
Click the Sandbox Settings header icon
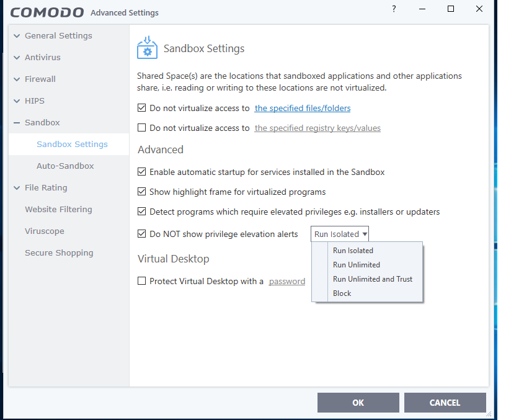pos(147,48)
